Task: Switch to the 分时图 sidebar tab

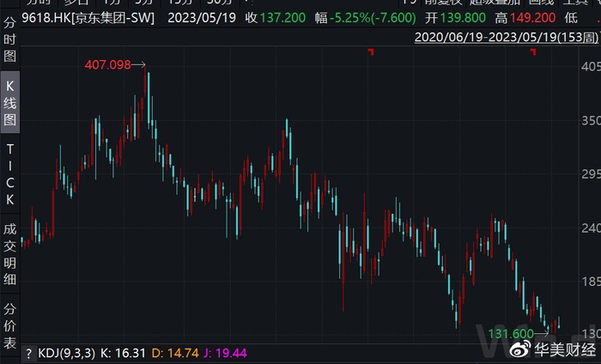Action: click(9, 39)
